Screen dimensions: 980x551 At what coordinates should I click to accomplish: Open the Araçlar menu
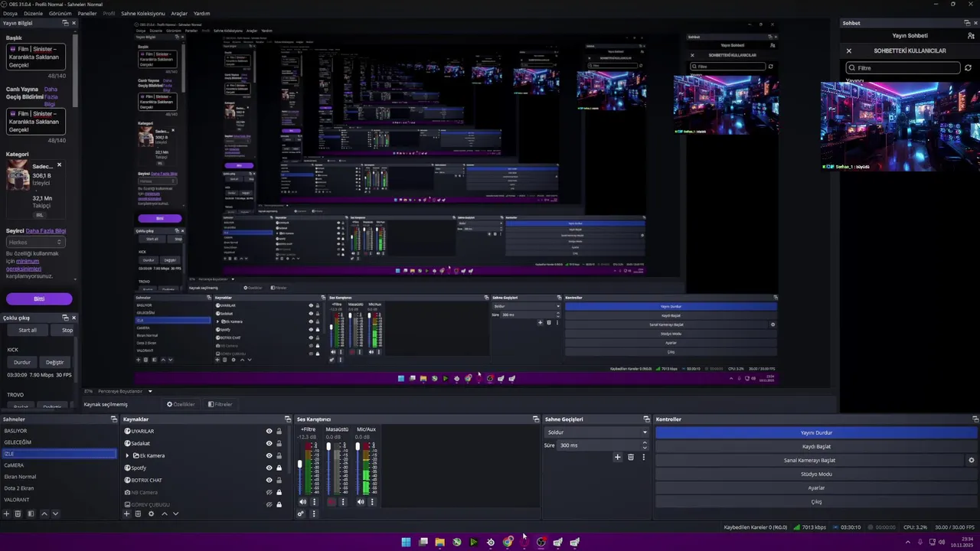pos(179,13)
